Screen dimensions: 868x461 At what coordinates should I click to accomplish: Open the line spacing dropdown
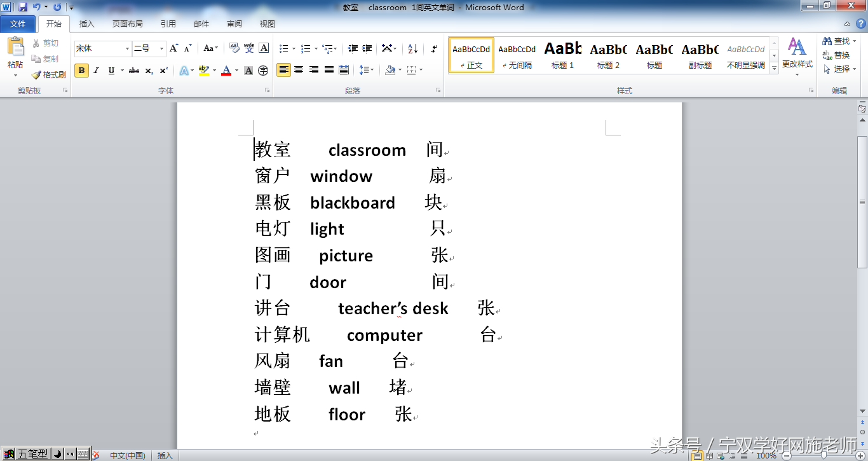pos(366,70)
